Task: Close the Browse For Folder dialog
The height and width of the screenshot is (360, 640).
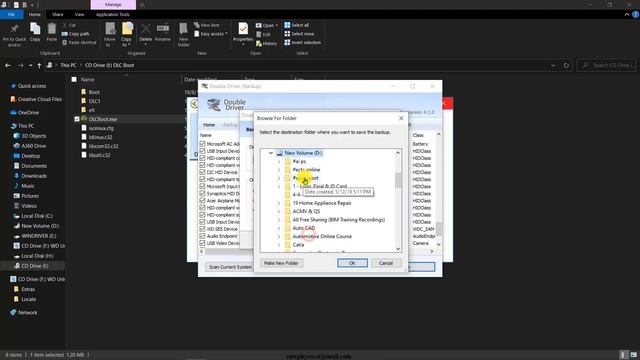Action: [401, 118]
